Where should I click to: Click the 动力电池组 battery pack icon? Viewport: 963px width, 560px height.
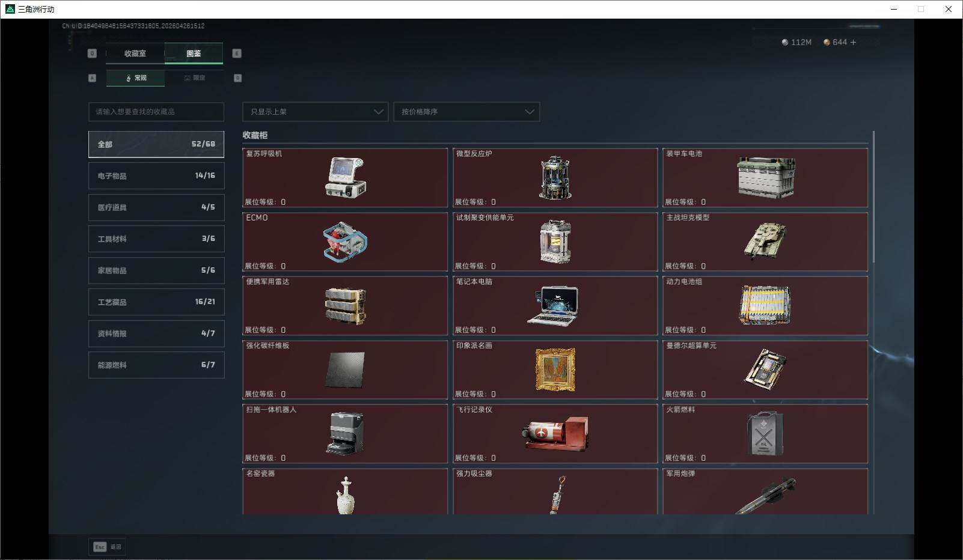pos(765,305)
